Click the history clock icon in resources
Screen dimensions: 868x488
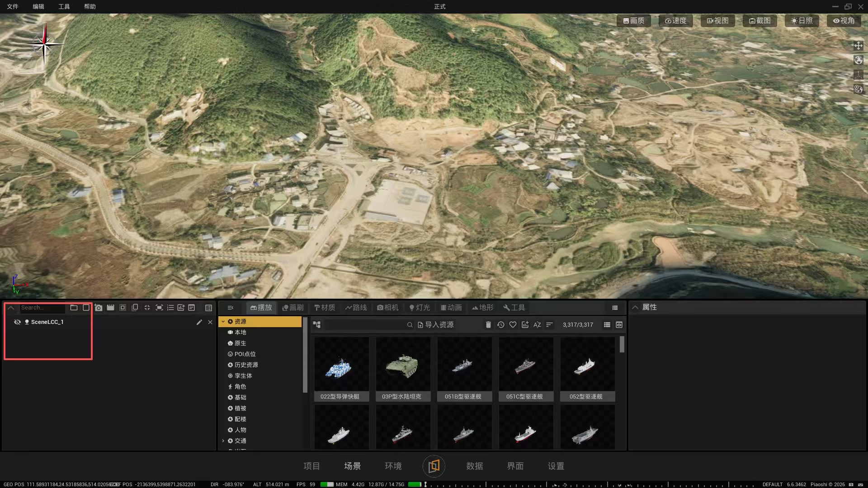pos(500,325)
